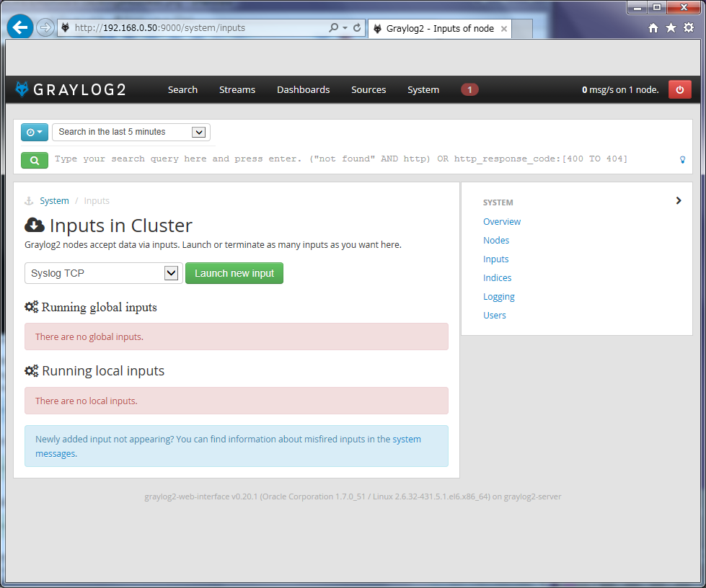Click the browser forward arrow button
The height and width of the screenshot is (588, 706).
point(45,27)
